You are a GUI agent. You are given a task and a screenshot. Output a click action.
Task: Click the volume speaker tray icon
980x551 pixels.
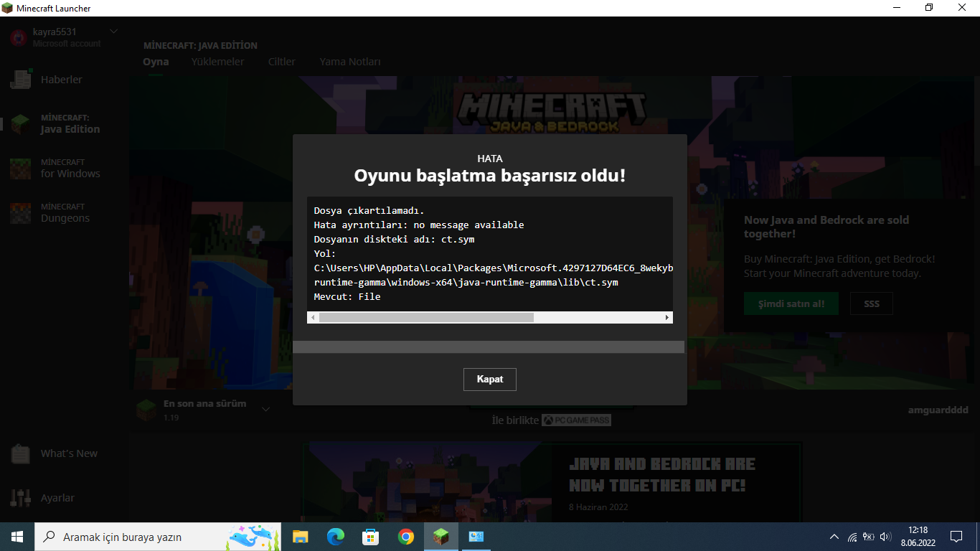click(x=885, y=537)
